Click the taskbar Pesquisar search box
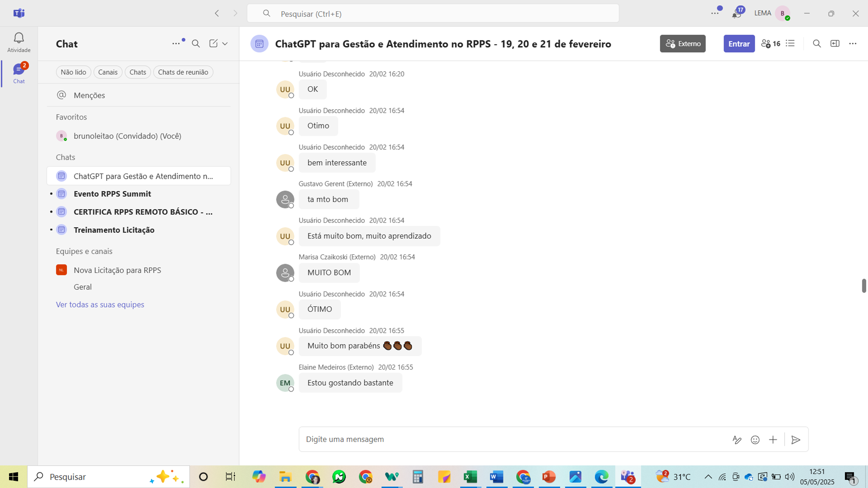 point(108,477)
